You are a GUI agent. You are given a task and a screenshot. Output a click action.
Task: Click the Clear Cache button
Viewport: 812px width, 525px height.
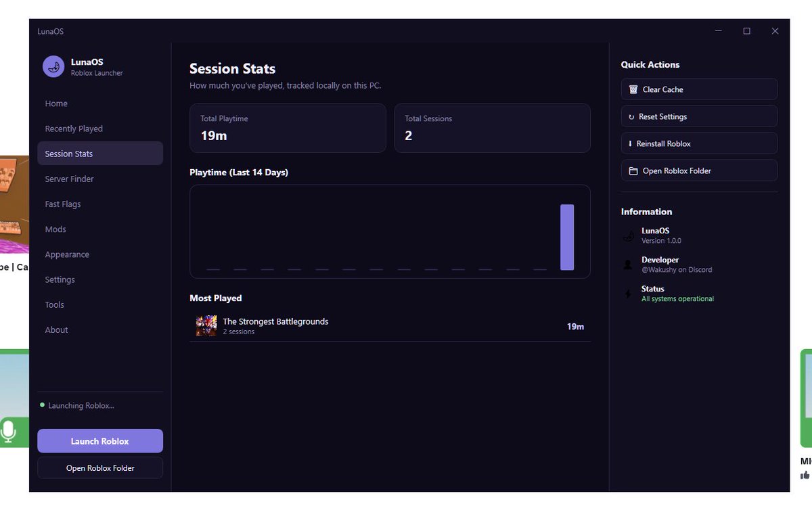[699, 89]
